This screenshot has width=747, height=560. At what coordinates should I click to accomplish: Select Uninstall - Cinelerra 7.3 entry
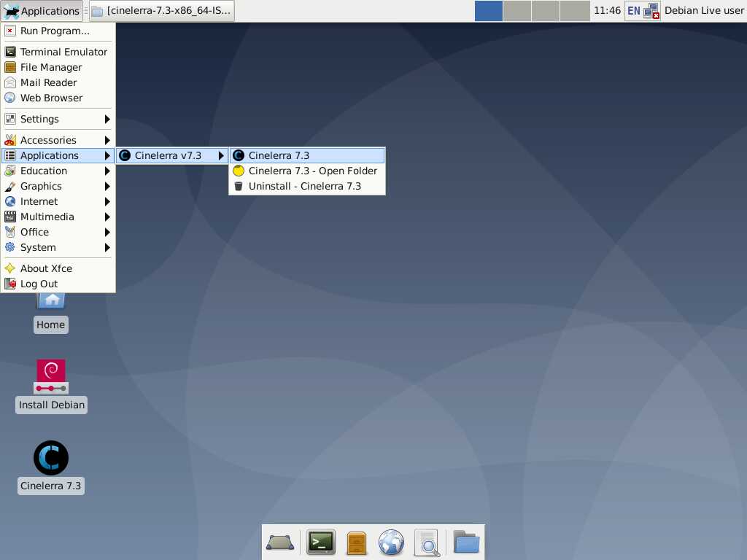click(307, 186)
